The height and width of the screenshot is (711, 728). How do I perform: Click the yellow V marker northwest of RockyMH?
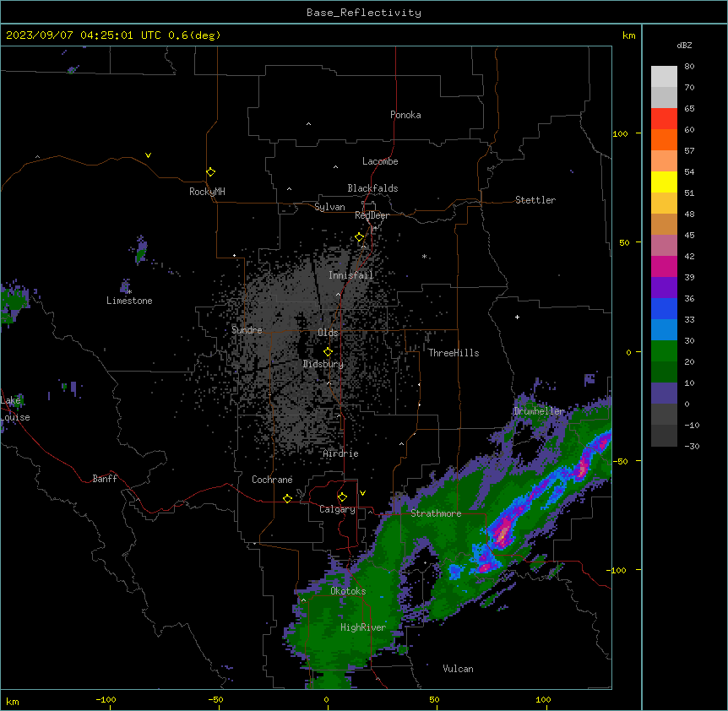tap(148, 155)
